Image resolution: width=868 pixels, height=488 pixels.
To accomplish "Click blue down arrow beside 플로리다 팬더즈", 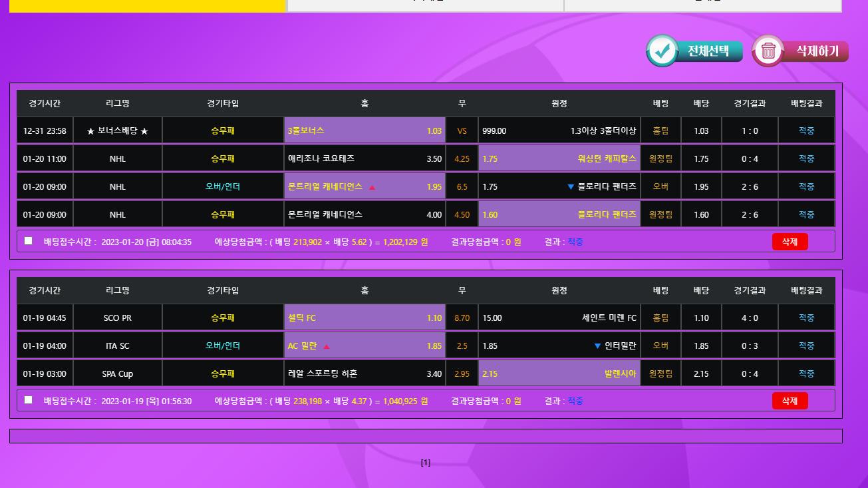I will pos(570,187).
